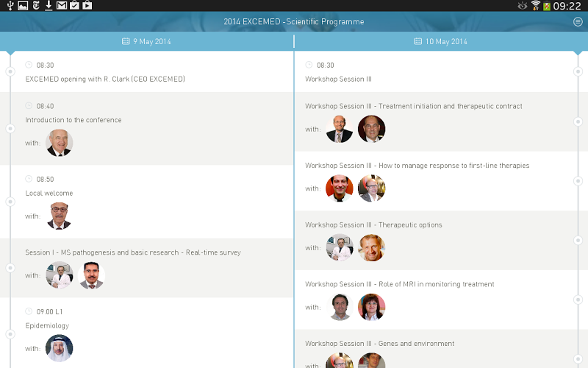Tap clock icon next to 08:50

tap(29, 179)
